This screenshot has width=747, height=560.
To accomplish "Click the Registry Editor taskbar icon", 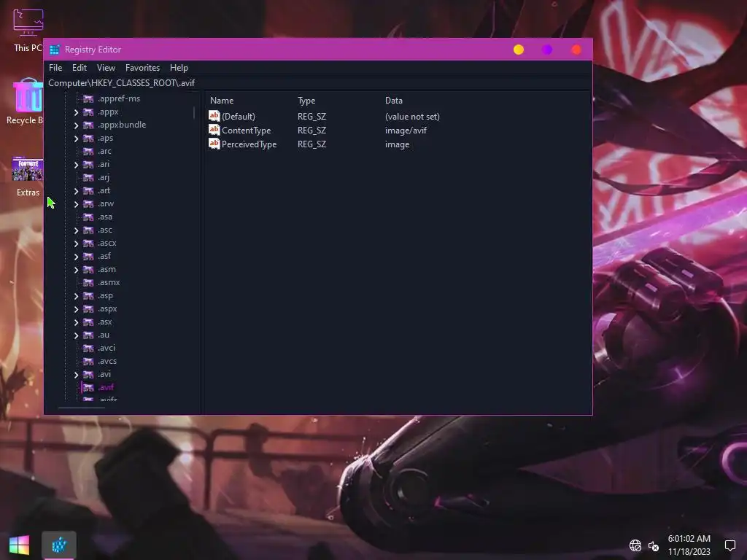I will (59, 545).
